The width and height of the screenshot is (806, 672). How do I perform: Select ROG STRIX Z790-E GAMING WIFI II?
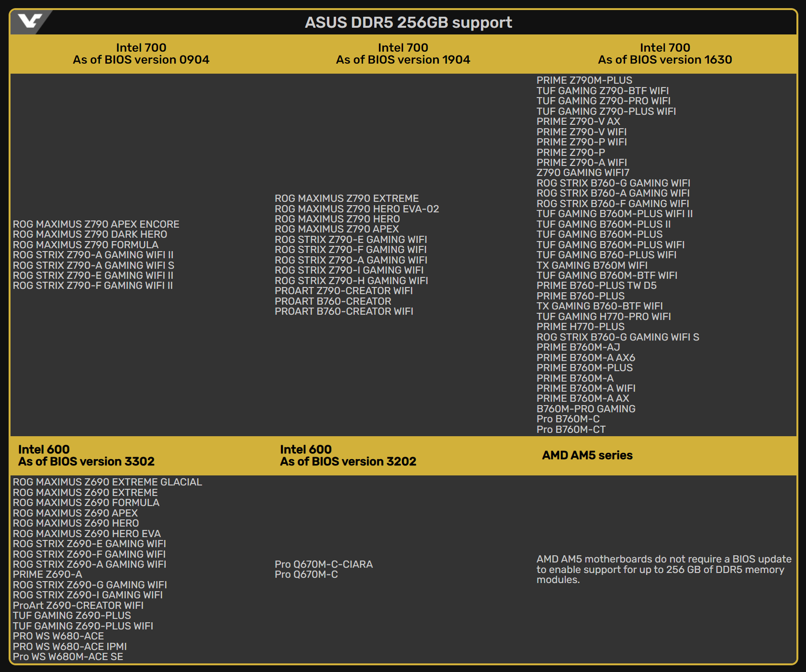(x=93, y=275)
